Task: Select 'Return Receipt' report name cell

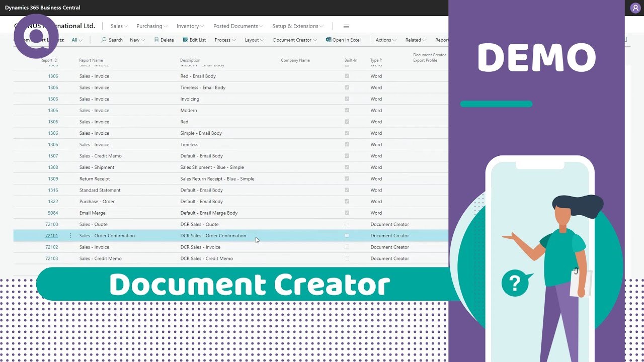Action: pos(95,178)
